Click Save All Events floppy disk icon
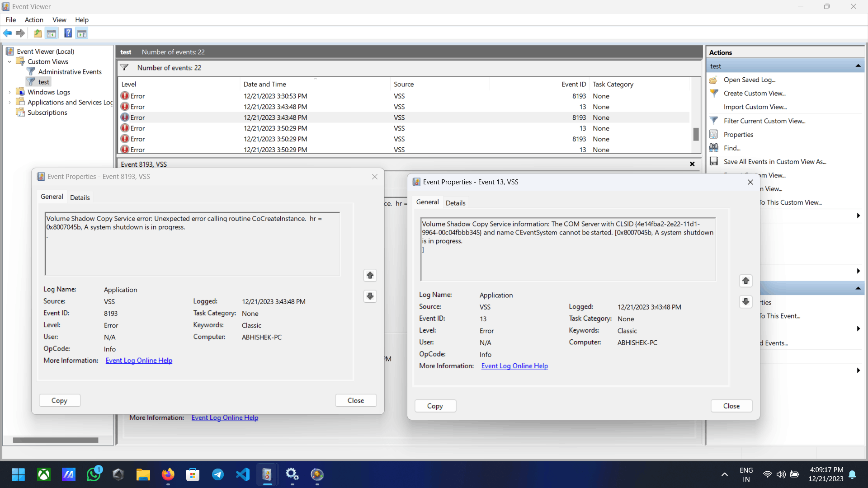868x488 pixels. point(714,161)
